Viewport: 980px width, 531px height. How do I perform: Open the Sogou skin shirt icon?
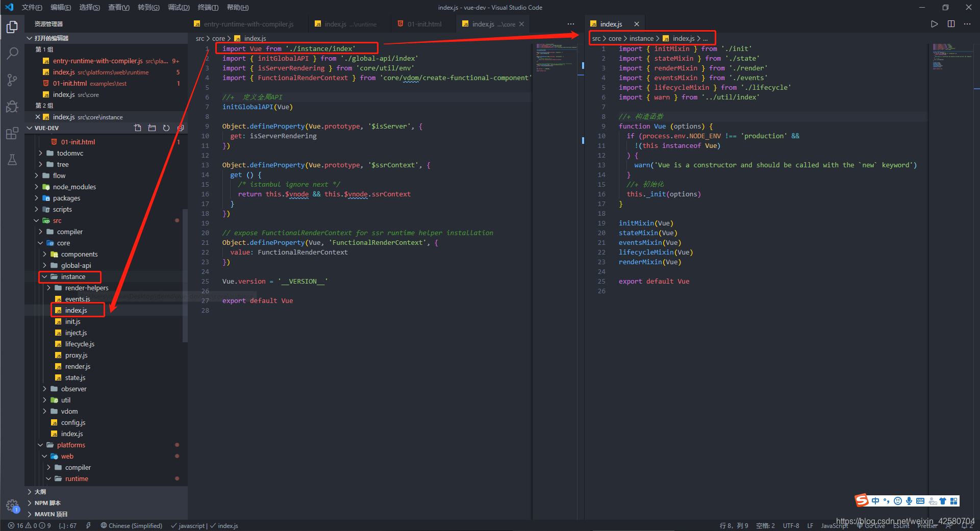point(943,501)
